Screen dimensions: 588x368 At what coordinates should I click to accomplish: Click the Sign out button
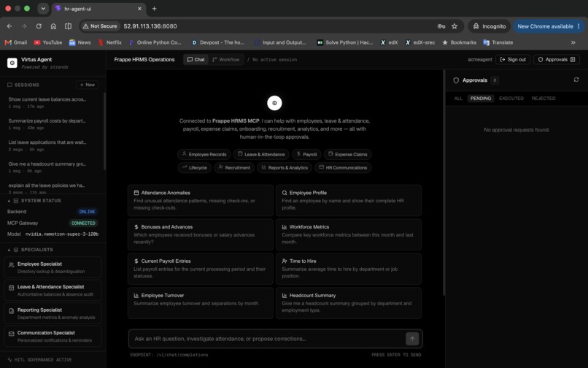[513, 59]
